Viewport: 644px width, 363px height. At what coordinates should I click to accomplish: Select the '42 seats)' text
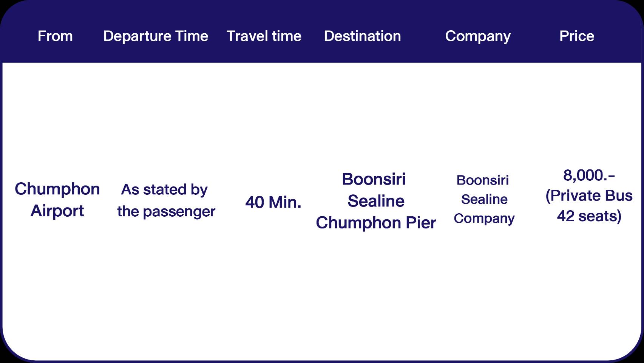(x=589, y=216)
